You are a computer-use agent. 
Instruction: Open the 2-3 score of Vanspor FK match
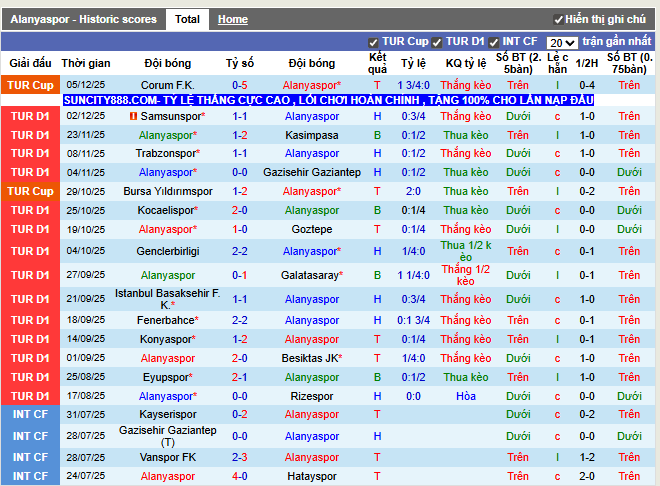pos(240,457)
